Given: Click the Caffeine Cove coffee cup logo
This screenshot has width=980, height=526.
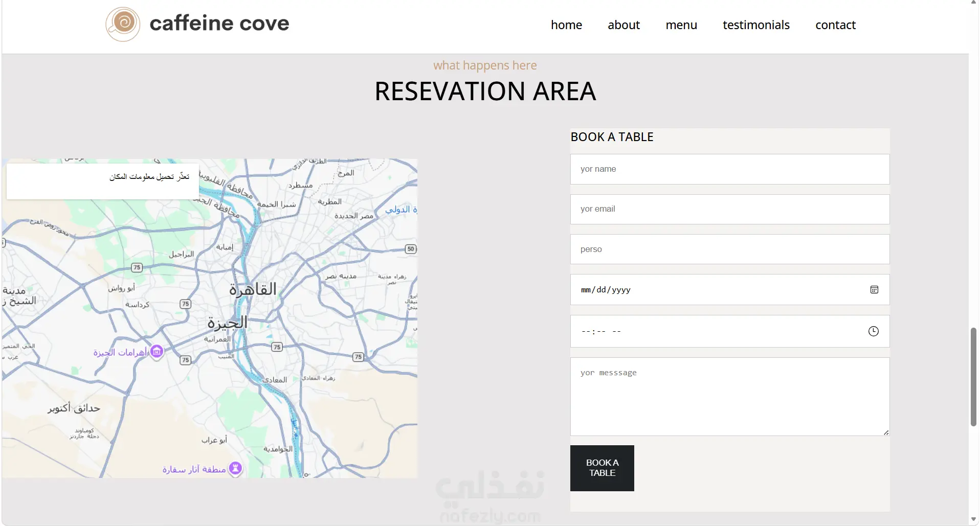Looking at the screenshot, I should click(x=123, y=24).
